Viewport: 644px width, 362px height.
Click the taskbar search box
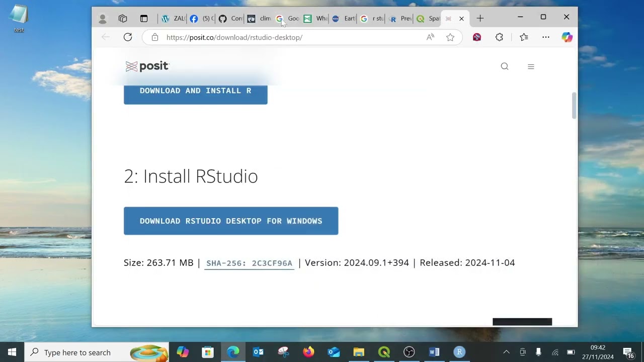point(97,352)
